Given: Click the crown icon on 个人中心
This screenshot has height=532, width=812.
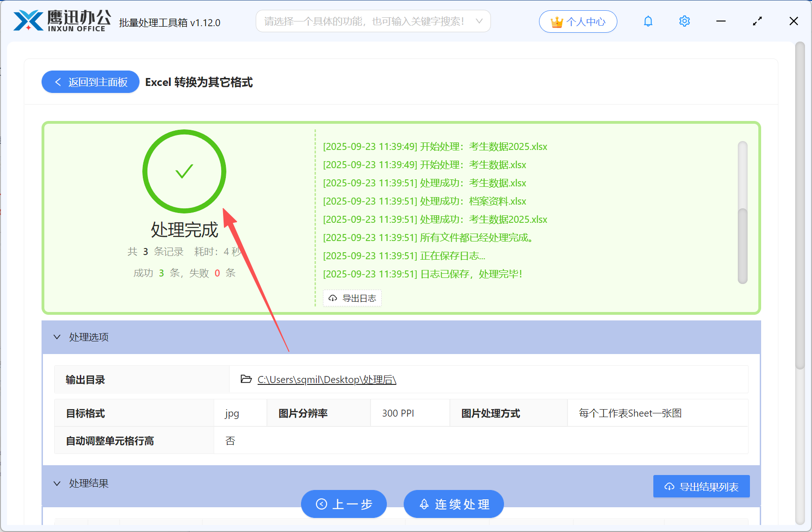Looking at the screenshot, I should pyautogui.click(x=556, y=21).
